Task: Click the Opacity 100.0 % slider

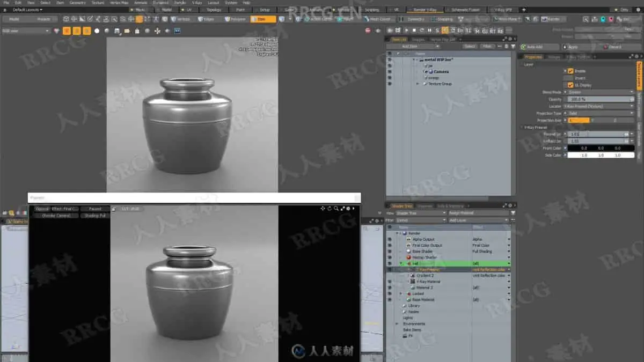Action: point(601,99)
